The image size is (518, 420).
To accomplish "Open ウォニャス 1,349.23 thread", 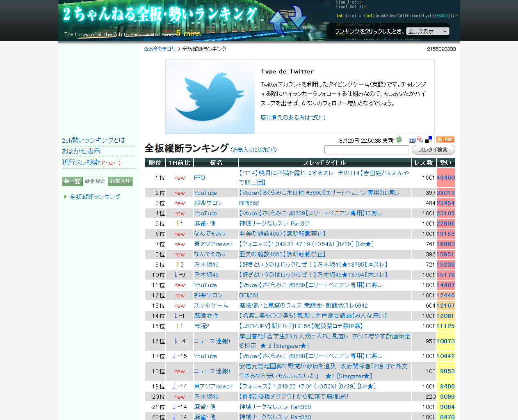I will [307, 386].
